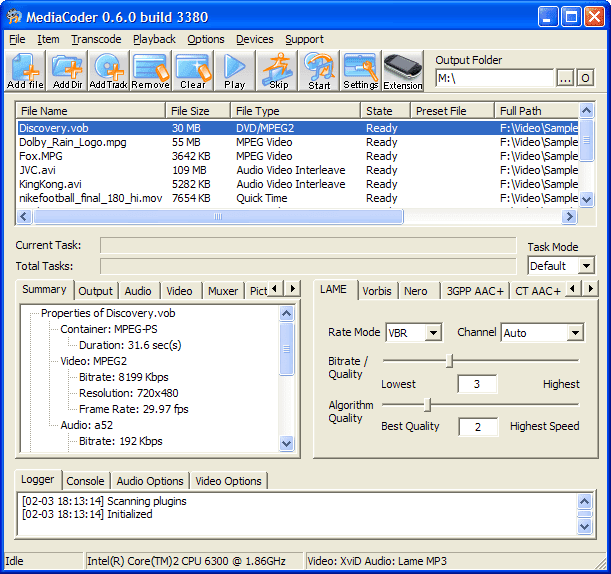Click the Summary tree down scroll arrow
Viewport: 611px width, 574px height.
pyautogui.click(x=286, y=443)
